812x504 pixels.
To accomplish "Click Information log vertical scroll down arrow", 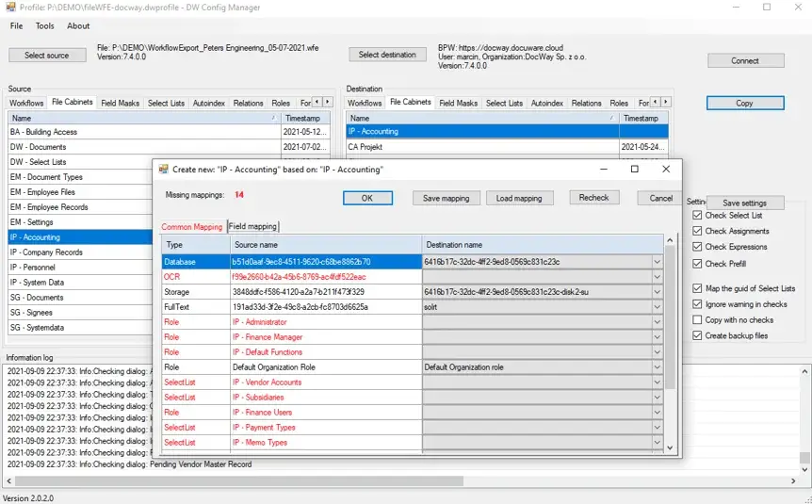I will [x=804, y=470].
